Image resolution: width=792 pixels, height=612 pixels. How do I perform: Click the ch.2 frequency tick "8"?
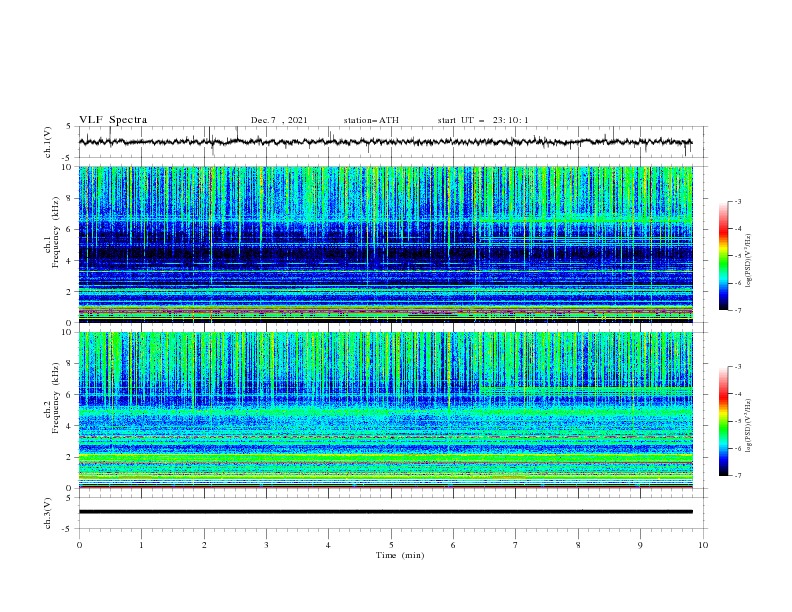pyautogui.click(x=69, y=364)
